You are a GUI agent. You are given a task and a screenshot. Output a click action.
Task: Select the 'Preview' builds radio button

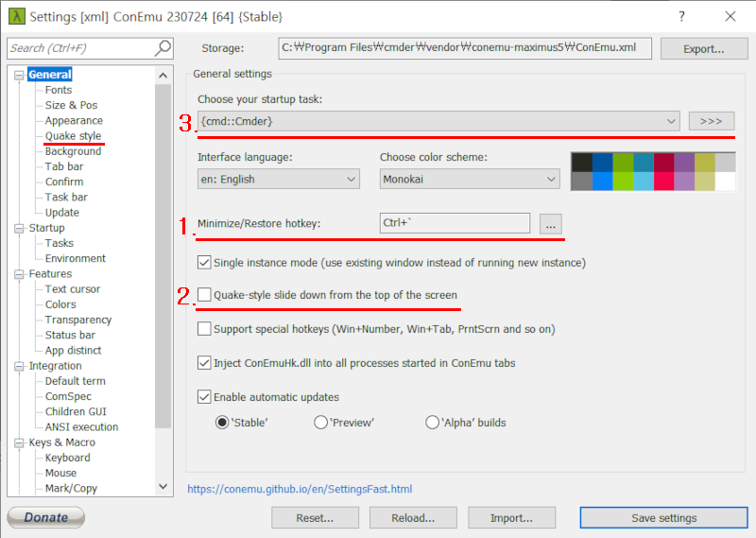320,423
